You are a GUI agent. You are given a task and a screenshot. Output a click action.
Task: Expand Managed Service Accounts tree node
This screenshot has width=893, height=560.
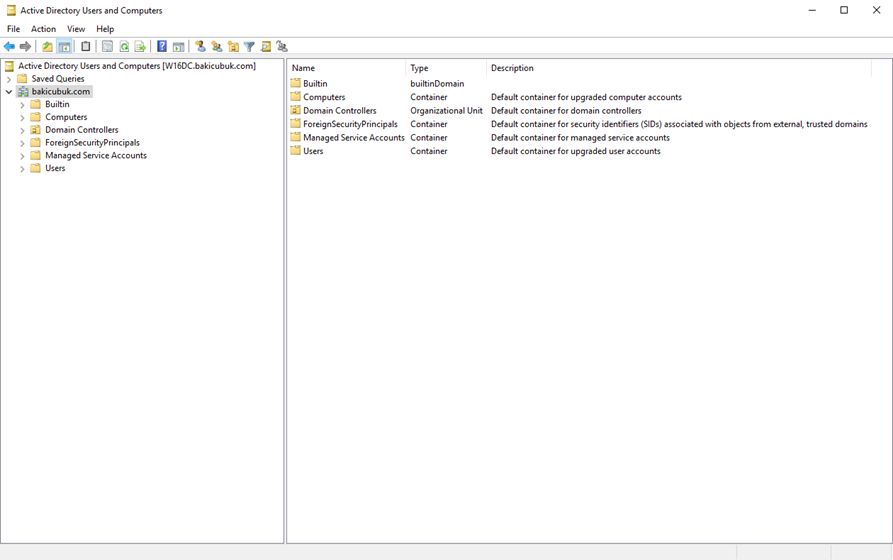pyautogui.click(x=22, y=156)
